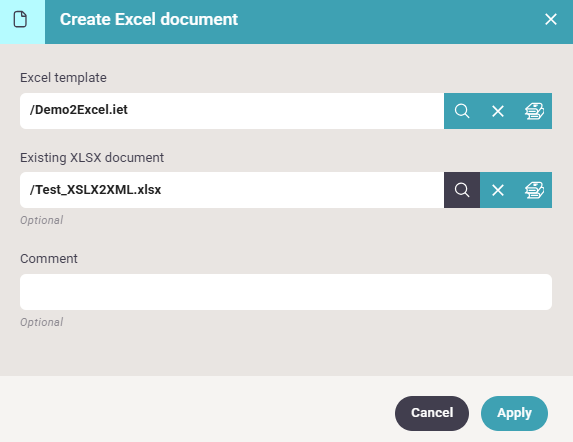This screenshot has width=573, height=442.
Task: Click the 'Create Excel document' title text
Action: [x=149, y=19]
